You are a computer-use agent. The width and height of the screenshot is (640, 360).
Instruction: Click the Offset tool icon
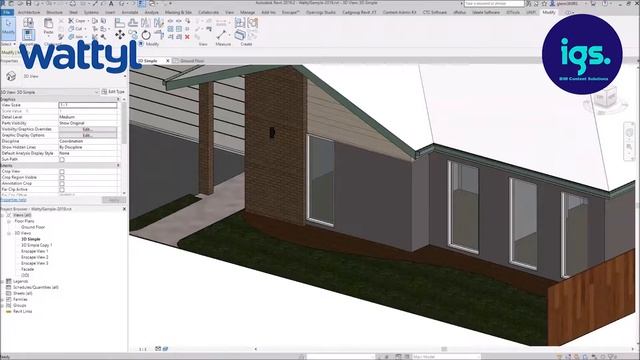coord(133,23)
